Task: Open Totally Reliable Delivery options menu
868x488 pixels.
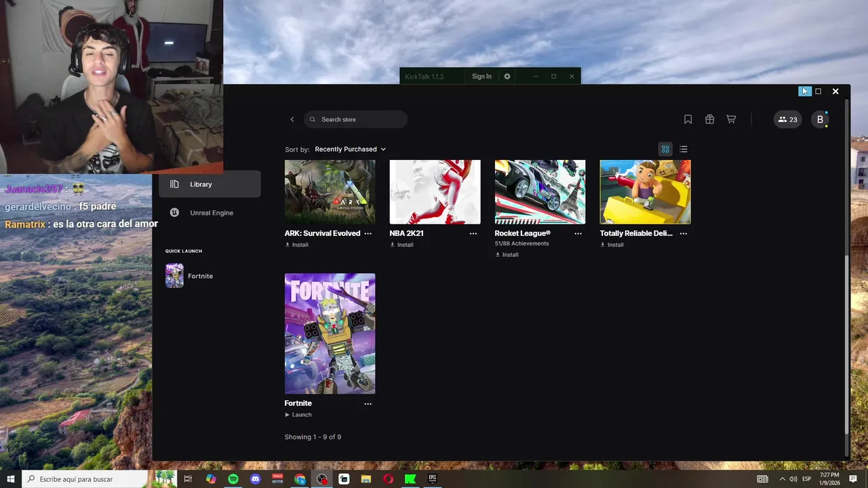Action: pyautogui.click(x=683, y=233)
